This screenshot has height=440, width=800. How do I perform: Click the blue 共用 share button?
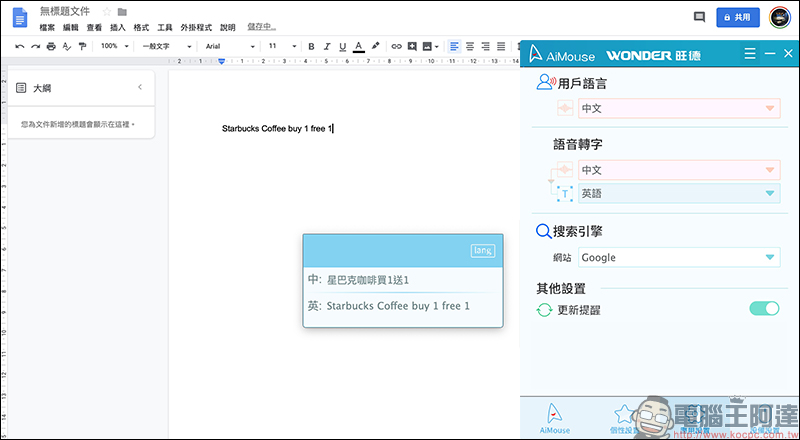[738, 17]
